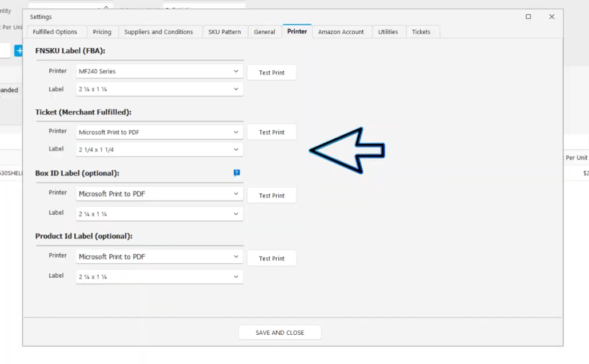Select the SKU Pattern tab
Viewport: 589px width, 364px height.
pyautogui.click(x=225, y=32)
